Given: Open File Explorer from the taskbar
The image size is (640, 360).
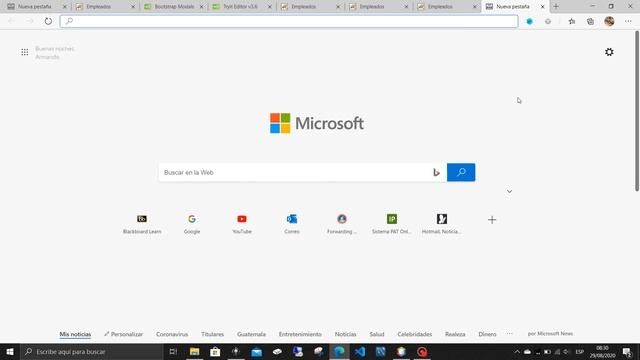Looking at the screenshot, I should (194, 351).
